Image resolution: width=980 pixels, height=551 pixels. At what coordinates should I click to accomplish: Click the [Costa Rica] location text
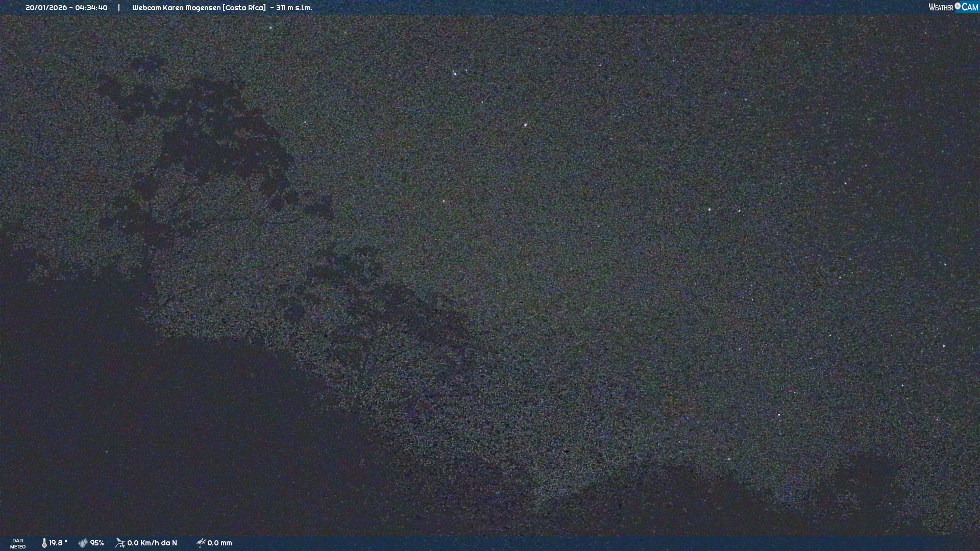pyautogui.click(x=244, y=8)
